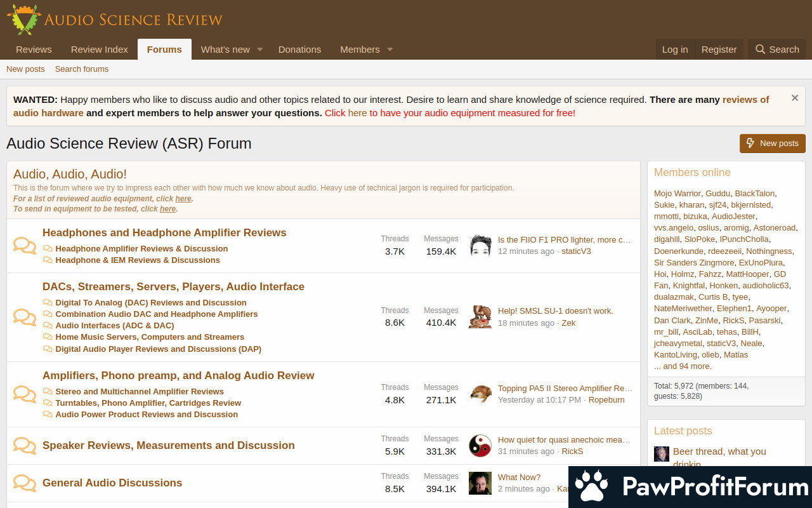Open the Donations tab
The width and height of the screenshot is (812, 508).
[x=299, y=50]
